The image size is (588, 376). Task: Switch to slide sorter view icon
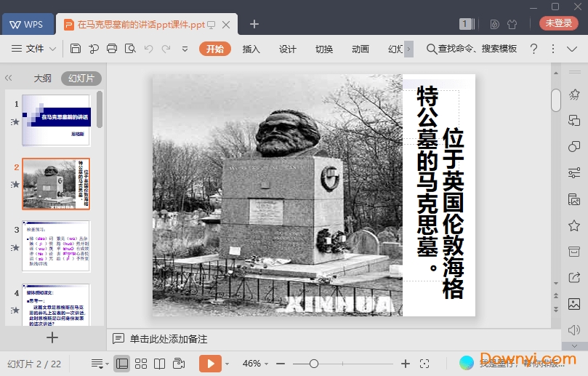point(141,363)
